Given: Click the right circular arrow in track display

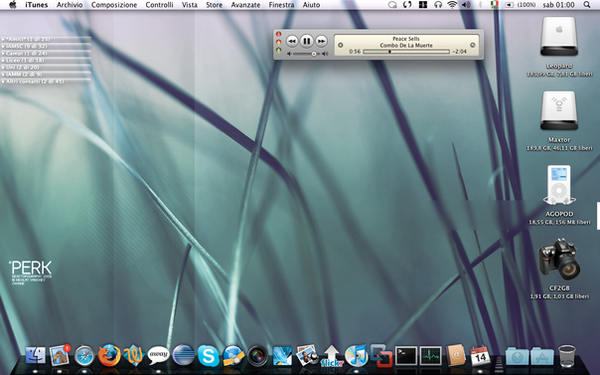Looking at the screenshot, I should pyautogui.click(x=473, y=45).
